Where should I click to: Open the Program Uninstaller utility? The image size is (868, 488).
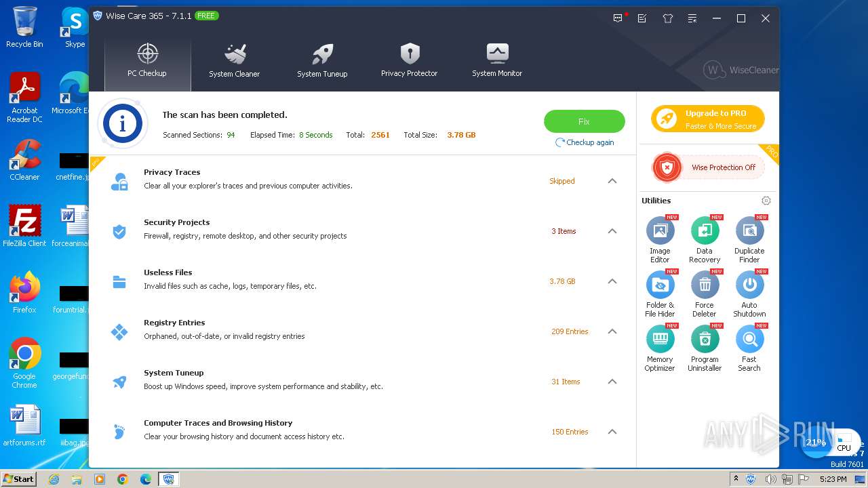(x=705, y=340)
